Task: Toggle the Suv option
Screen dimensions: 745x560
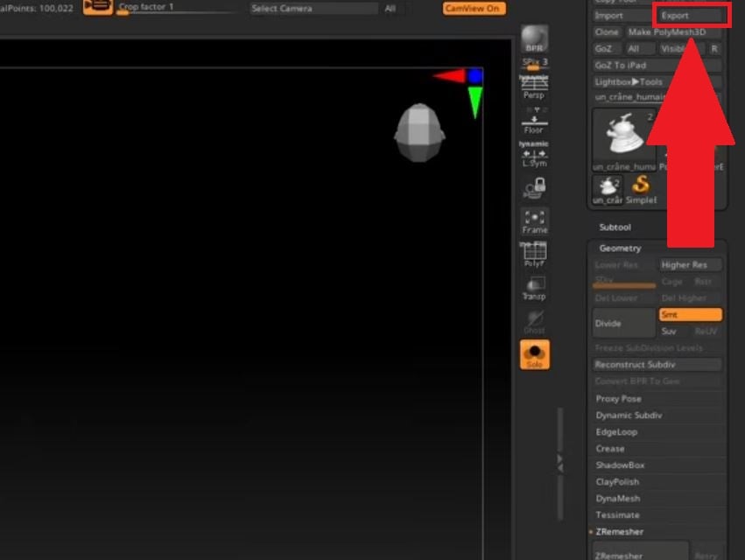Action: pos(672,331)
